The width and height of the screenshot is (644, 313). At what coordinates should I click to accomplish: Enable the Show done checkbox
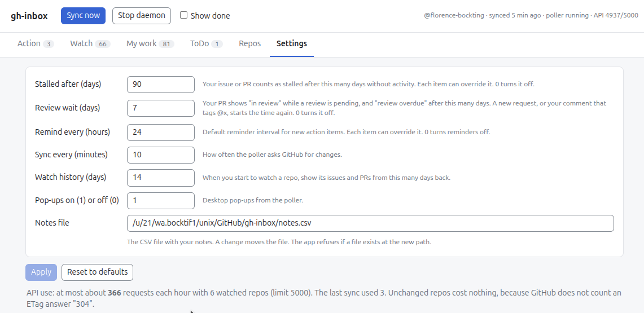click(183, 15)
